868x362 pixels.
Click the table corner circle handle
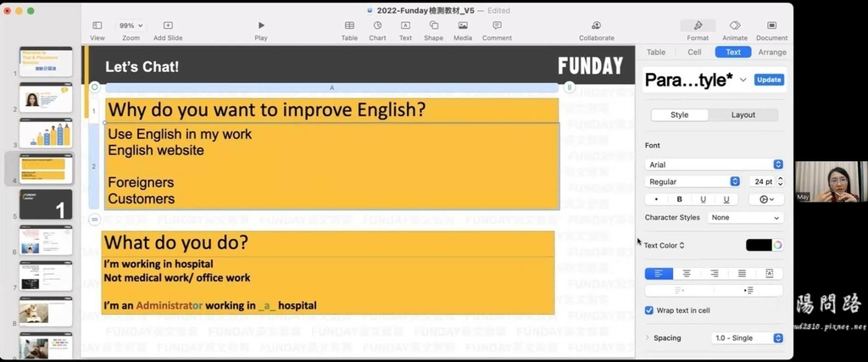[x=95, y=87]
